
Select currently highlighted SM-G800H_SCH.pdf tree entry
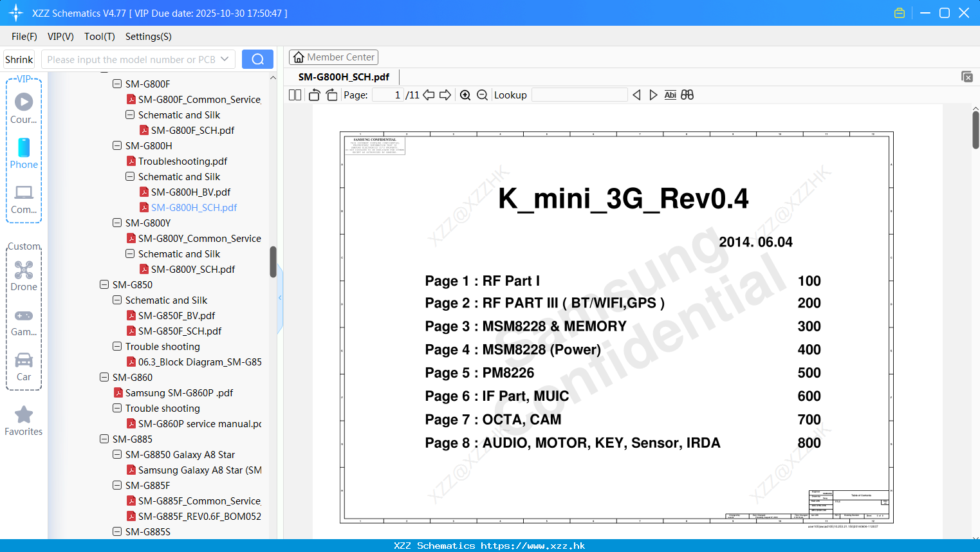pos(194,207)
